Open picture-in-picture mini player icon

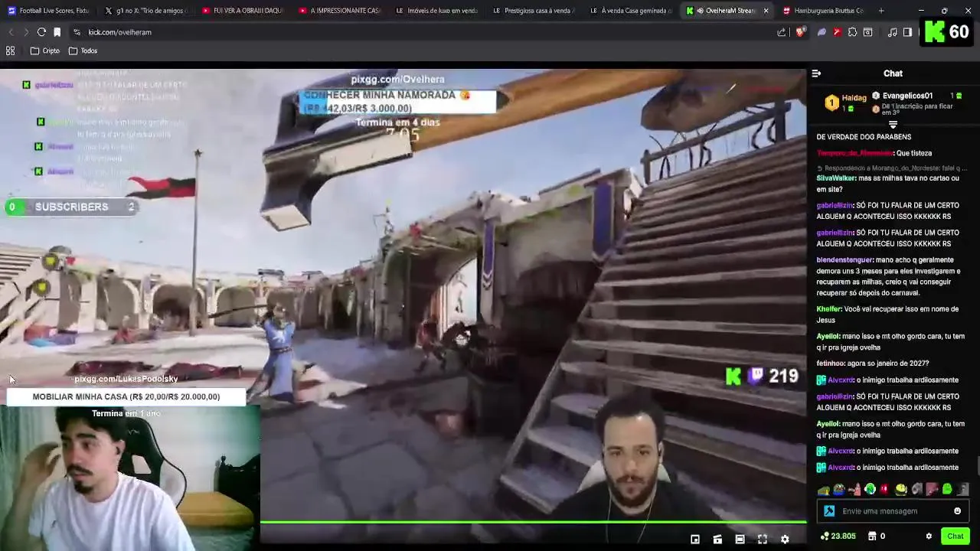[695, 540]
